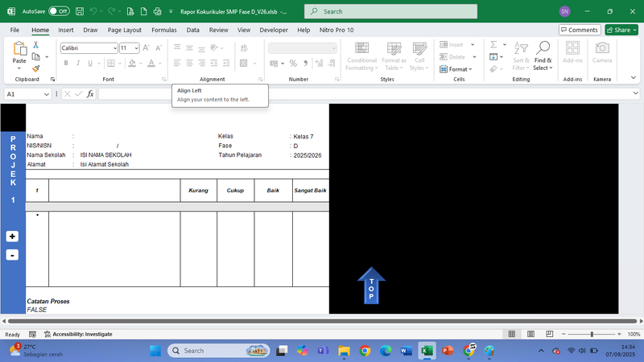Expand the Name Box dropdown arrow
The height and width of the screenshot is (362, 644).
click(47, 94)
